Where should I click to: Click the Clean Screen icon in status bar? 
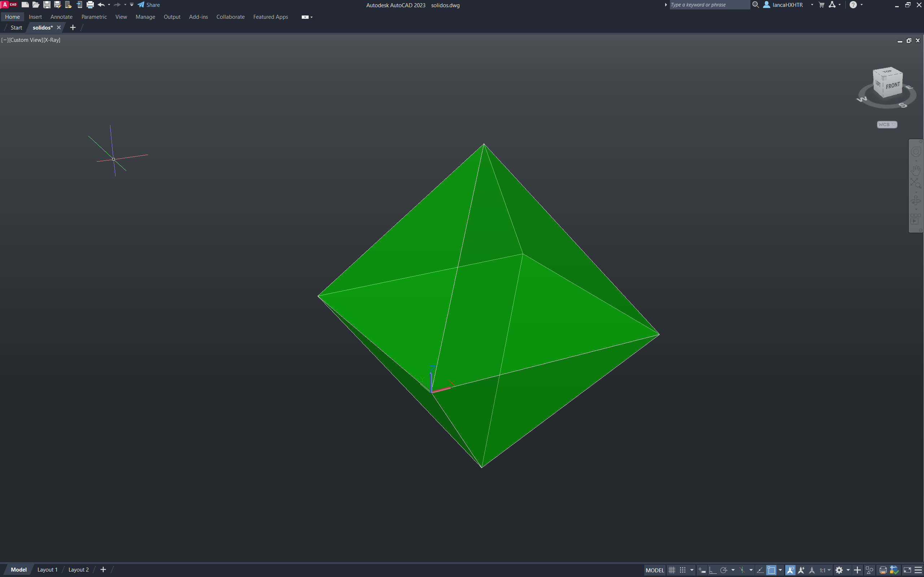coord(907,570)
